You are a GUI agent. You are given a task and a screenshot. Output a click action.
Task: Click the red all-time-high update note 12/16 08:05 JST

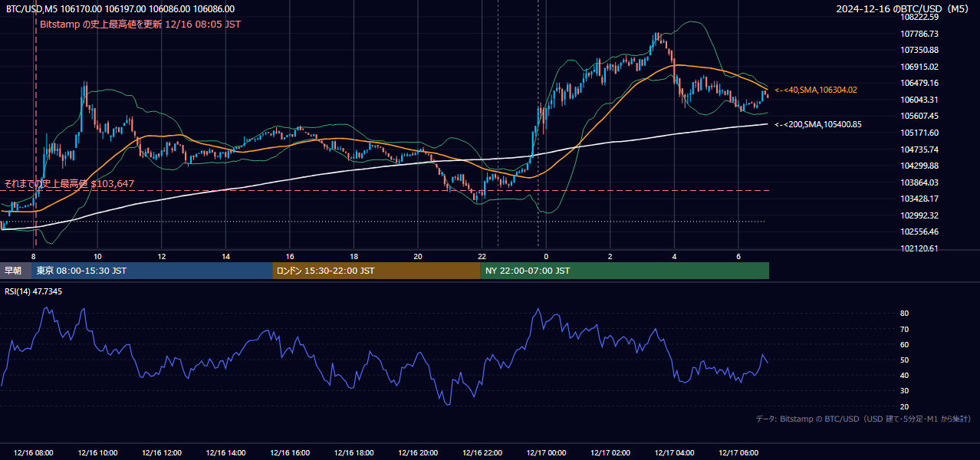[x=140, y=25]
